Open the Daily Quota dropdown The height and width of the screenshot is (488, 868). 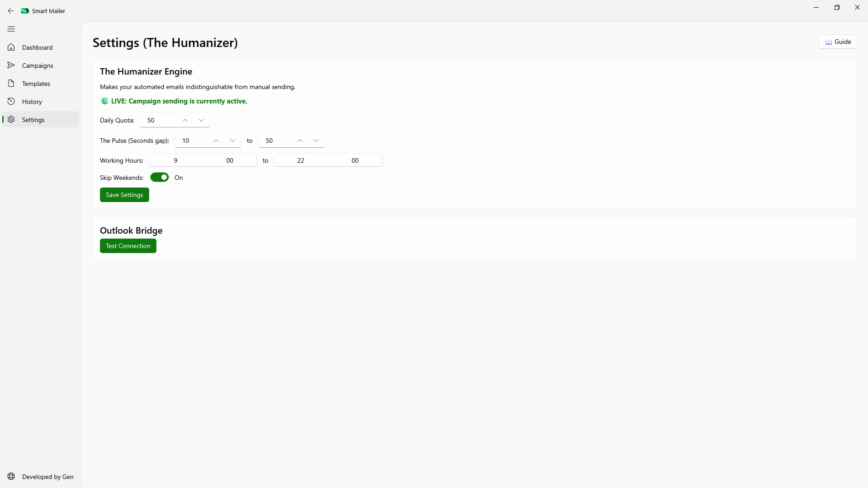[201, 120]
